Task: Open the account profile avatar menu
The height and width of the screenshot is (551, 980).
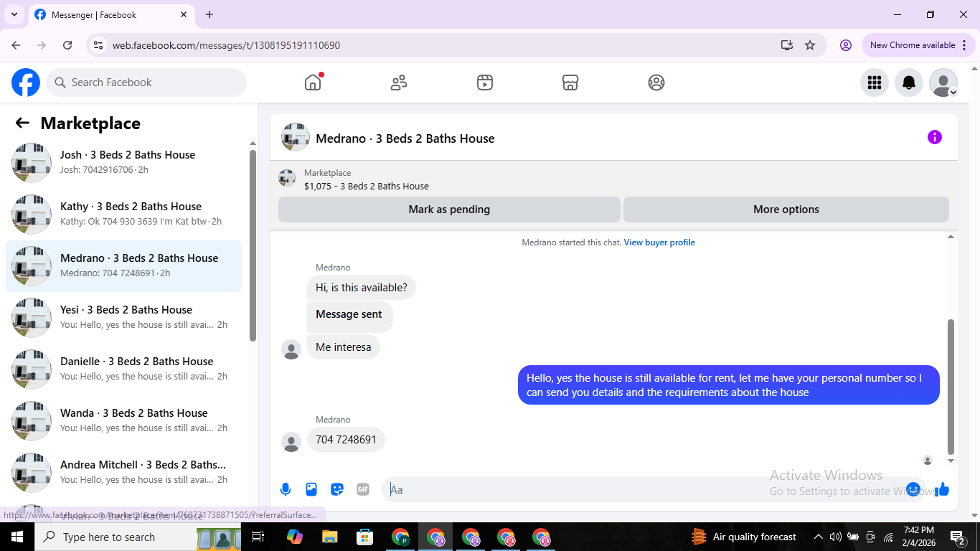Action: click(x=943, y=83)
